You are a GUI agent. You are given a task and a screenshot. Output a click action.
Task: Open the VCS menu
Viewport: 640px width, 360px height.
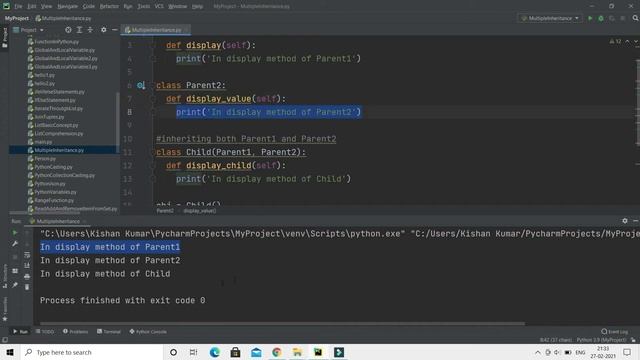pyautogui.click(x=159, y=6)
